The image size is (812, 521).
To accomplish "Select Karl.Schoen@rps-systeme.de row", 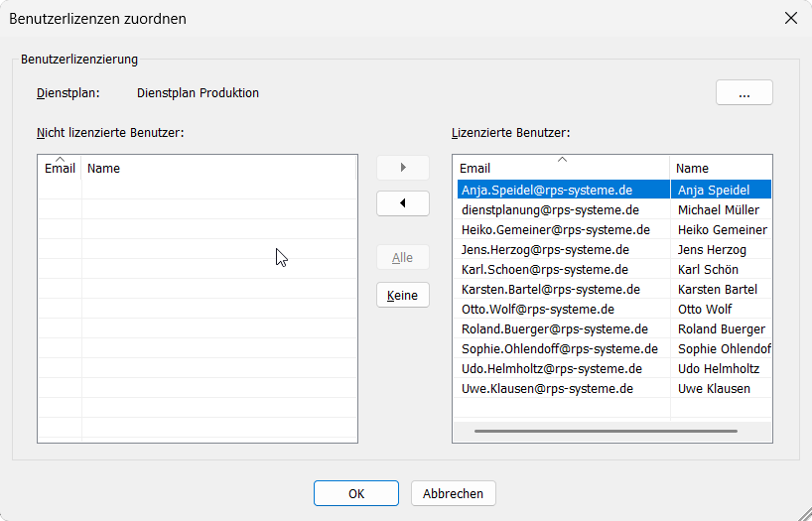I will (x=613, y=269).
